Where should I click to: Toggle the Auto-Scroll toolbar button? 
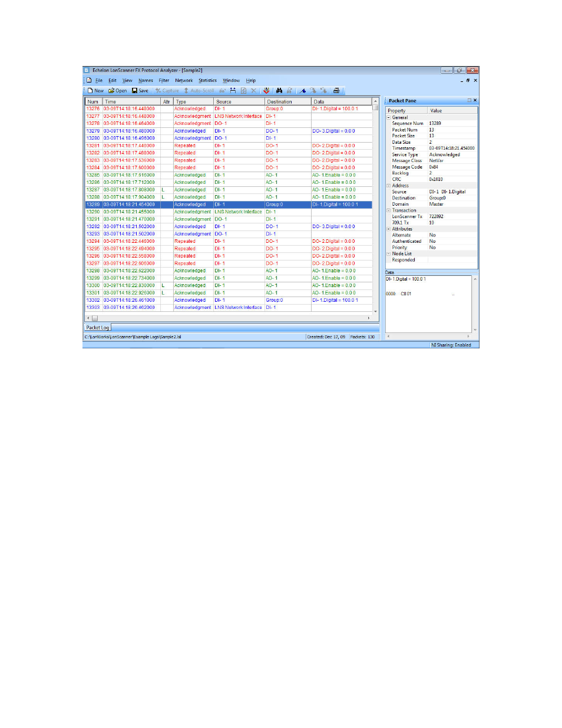[199, 91]
